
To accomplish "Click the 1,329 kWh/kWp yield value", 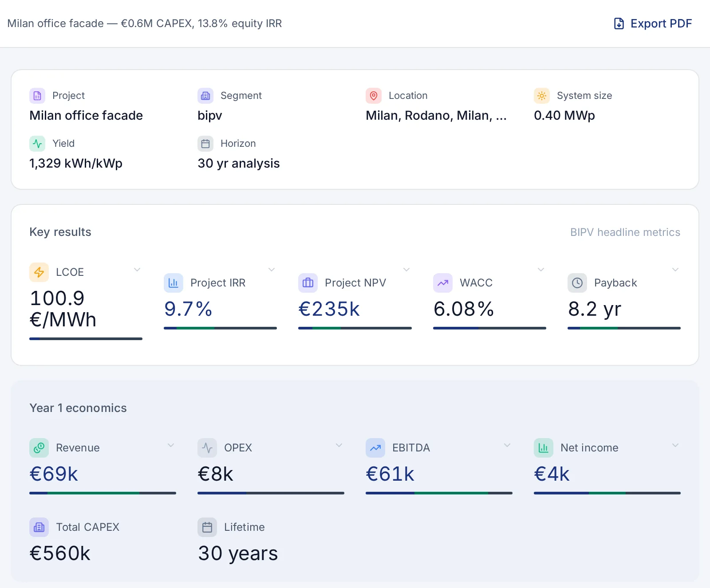I will (x=76, y=163).
